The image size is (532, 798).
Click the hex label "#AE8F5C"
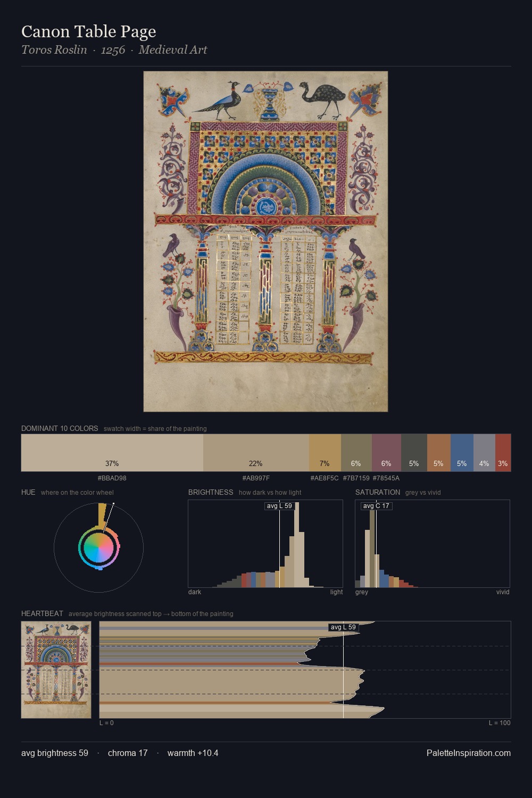pyautogui.click(x=325, y=478)
